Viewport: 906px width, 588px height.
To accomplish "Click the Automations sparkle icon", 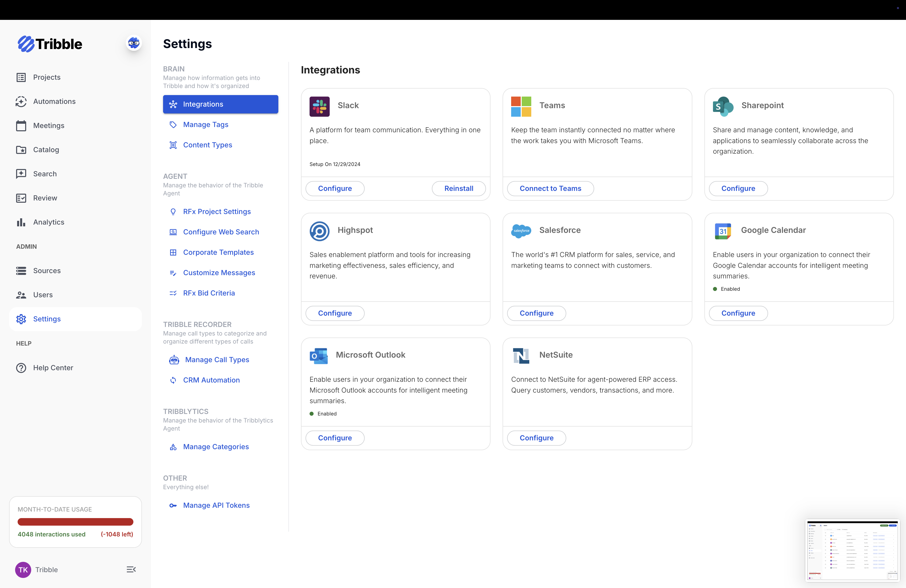I will tap(21, 102).
